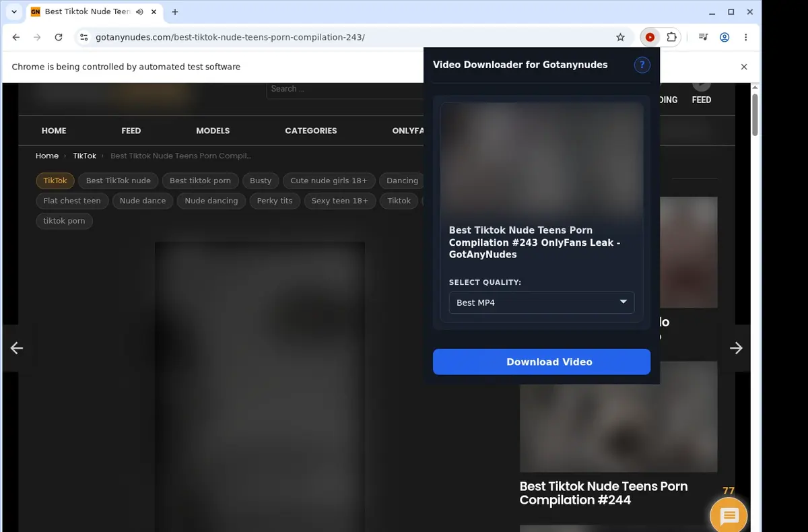The height and width of the screenshot is (532, 808).
Task: Click the browser forward arrow
Action: (x=37, y=38)
